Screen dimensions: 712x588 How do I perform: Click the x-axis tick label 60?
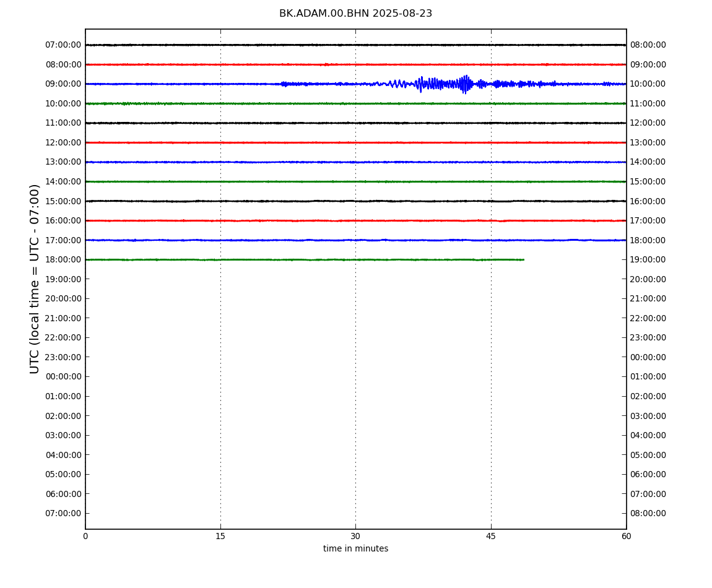click(x=626, y=536)
